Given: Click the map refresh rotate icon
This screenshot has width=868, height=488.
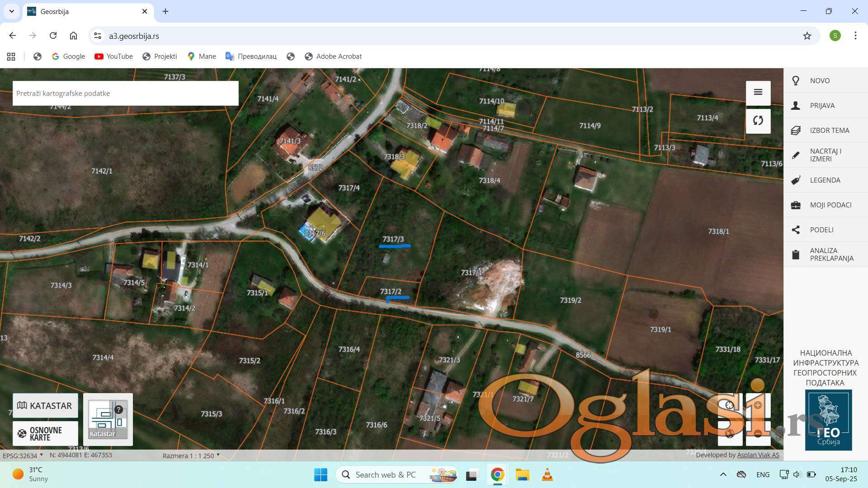Looking at the screenshot, I should coord(758,121).
